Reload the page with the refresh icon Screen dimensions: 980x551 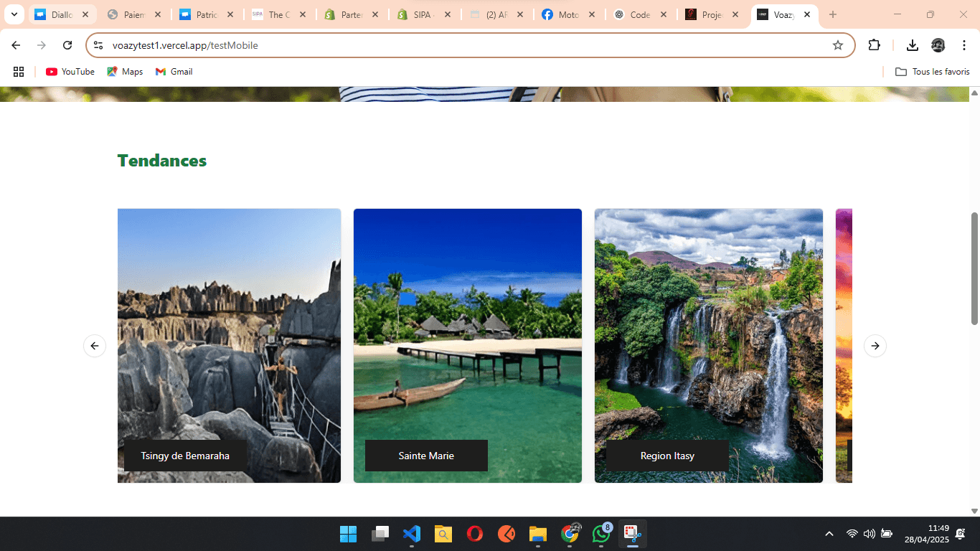pos(67,45)
